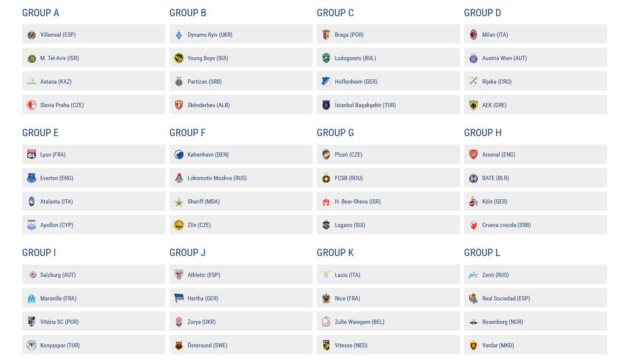The image size is (620, 364).
Task: Click the Villarreal club crest icon
Action: pos(32,35)
